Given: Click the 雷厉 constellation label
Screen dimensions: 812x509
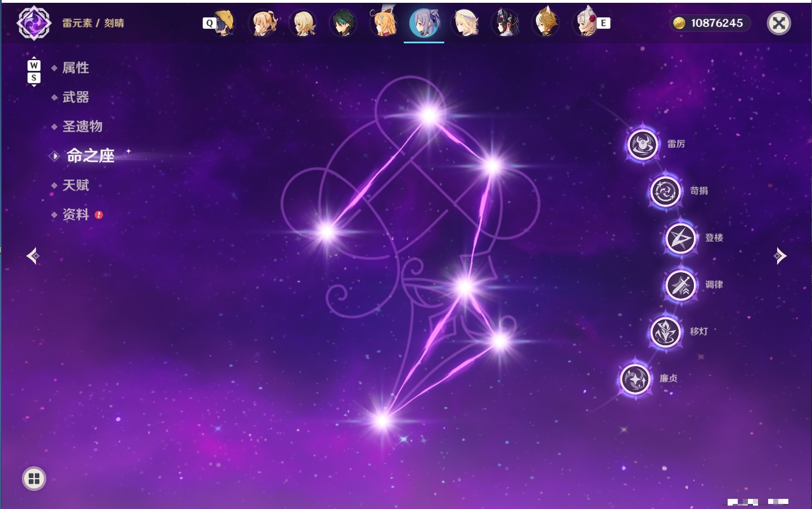Looking at the screenshot, I should pos(676,144).
